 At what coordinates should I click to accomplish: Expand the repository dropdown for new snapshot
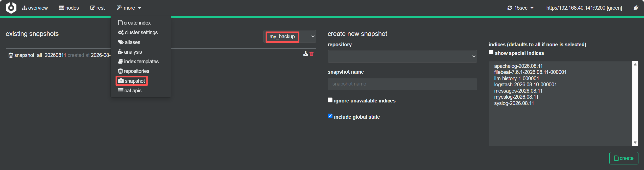(402, 56)
